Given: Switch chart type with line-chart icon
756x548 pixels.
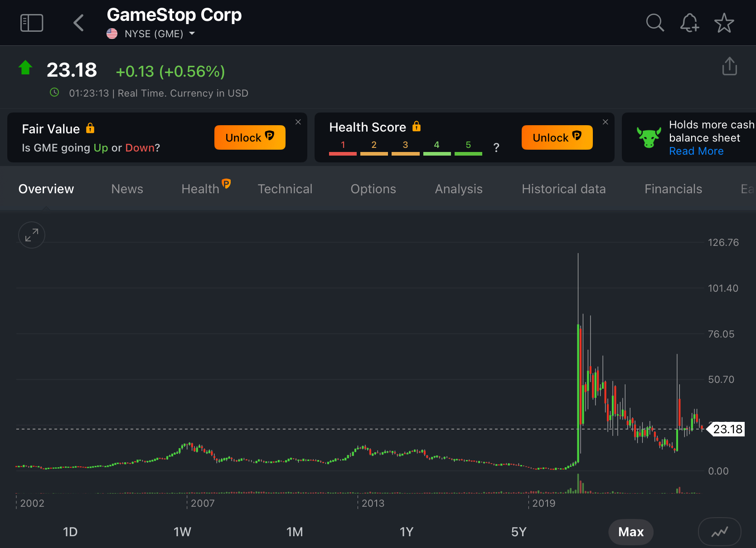Looking at the screenshot, I should point(719,532).
